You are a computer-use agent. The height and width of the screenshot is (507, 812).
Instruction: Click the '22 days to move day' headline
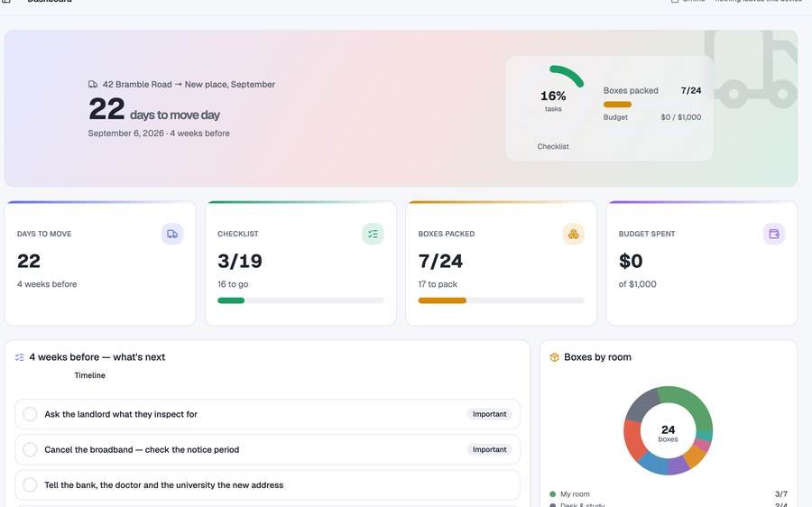(x=153, y=109)
